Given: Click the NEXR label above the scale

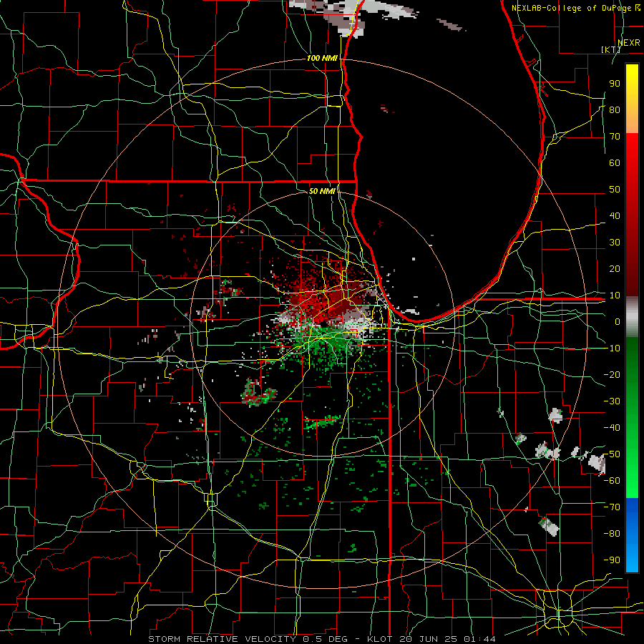Looking at the screenshot, I should [x=629, y=43].
